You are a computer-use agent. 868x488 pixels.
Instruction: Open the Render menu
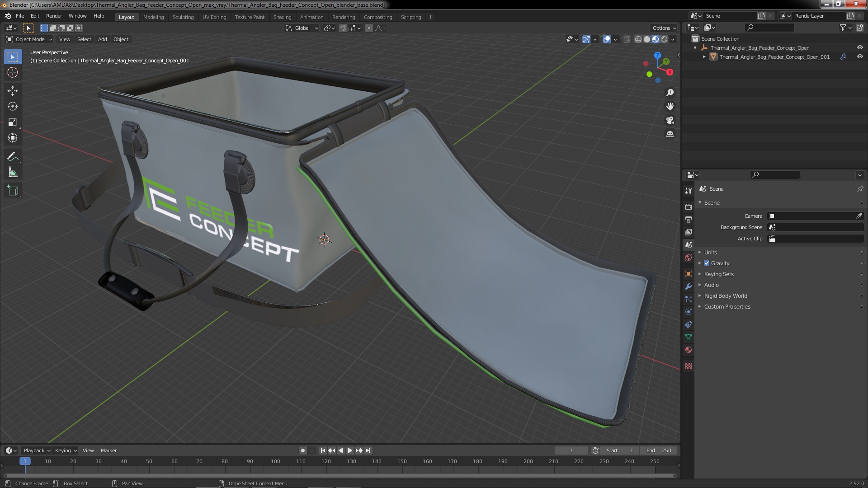pyautogui.click(x=54, y=16)
